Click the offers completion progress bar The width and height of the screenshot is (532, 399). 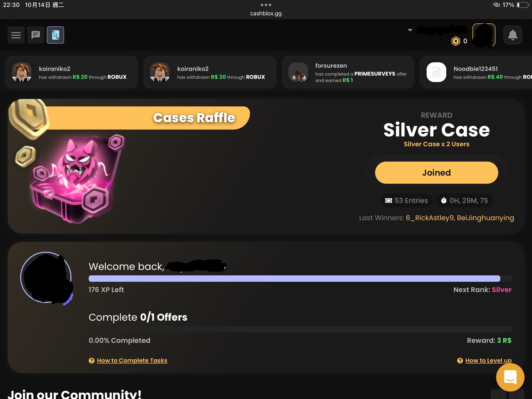300,329
